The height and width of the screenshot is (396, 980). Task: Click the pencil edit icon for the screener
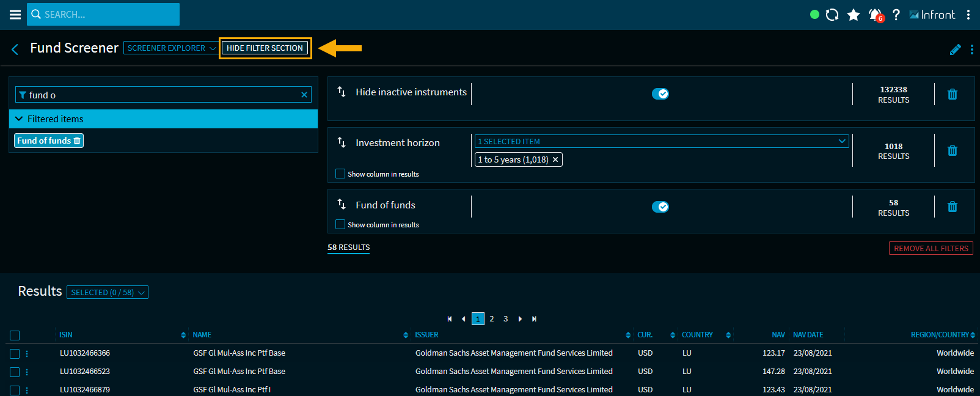pyautogui.click(x=955, y=50)
